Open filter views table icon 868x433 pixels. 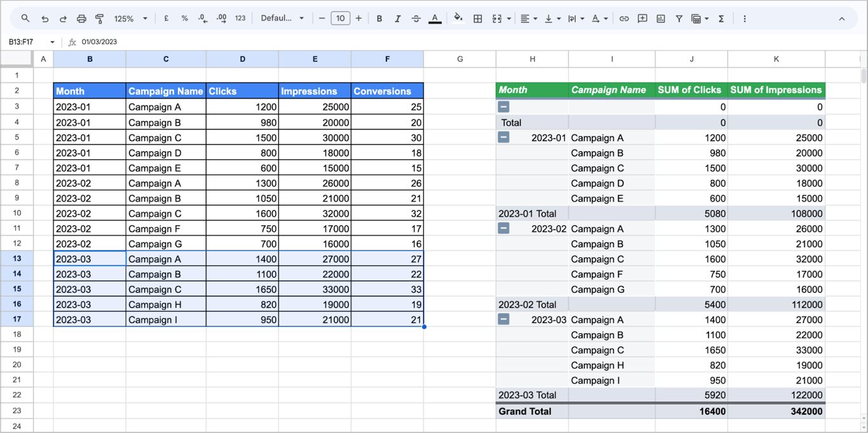coord(696,18)
